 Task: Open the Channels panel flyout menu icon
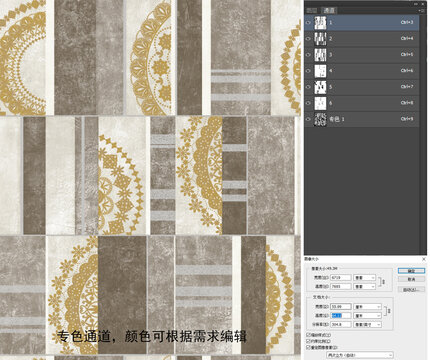tap(422, 11)
